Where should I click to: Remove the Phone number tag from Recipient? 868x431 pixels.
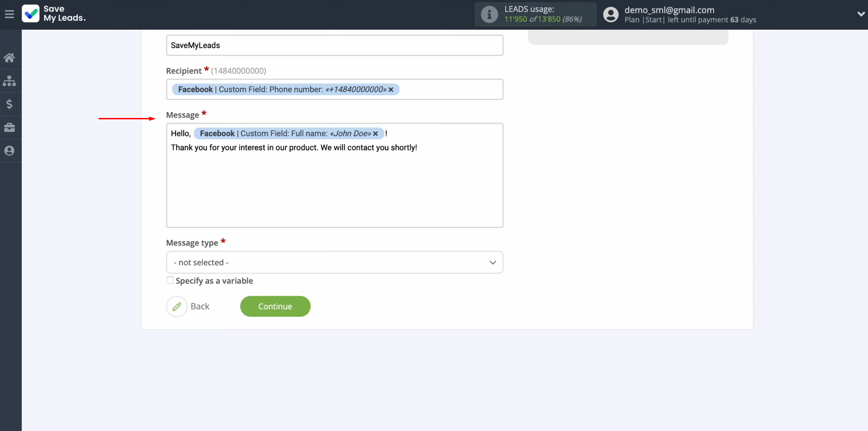coord(391,90)
